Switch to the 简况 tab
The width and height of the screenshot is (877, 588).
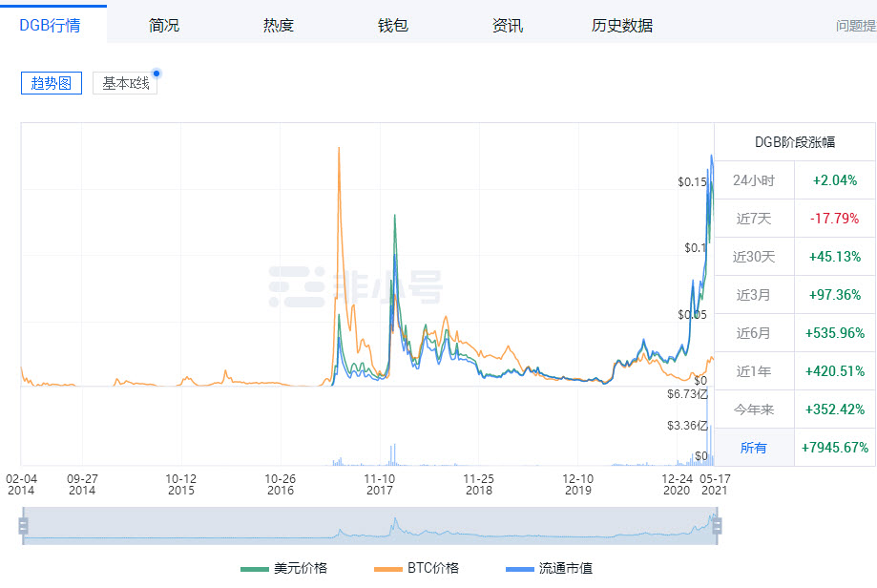(164, 25)
